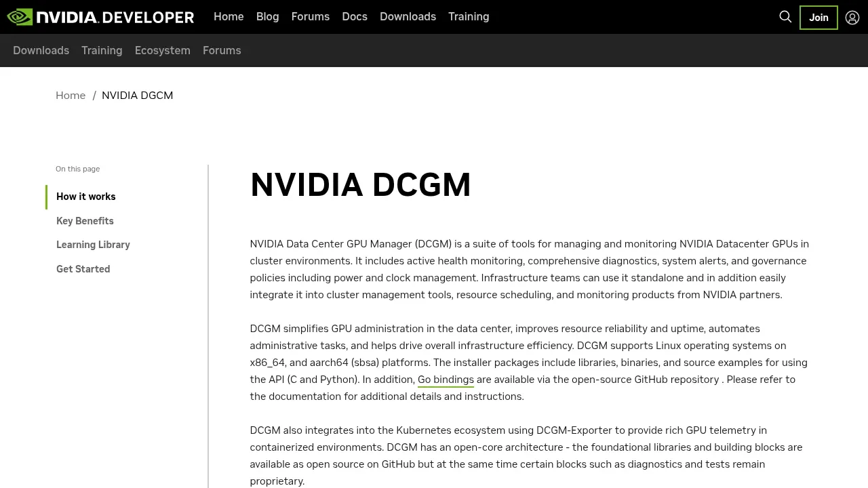Select Training in the gray sub-navigation bar
Viewport: 868px width, 488px height.
pos(102,51)
